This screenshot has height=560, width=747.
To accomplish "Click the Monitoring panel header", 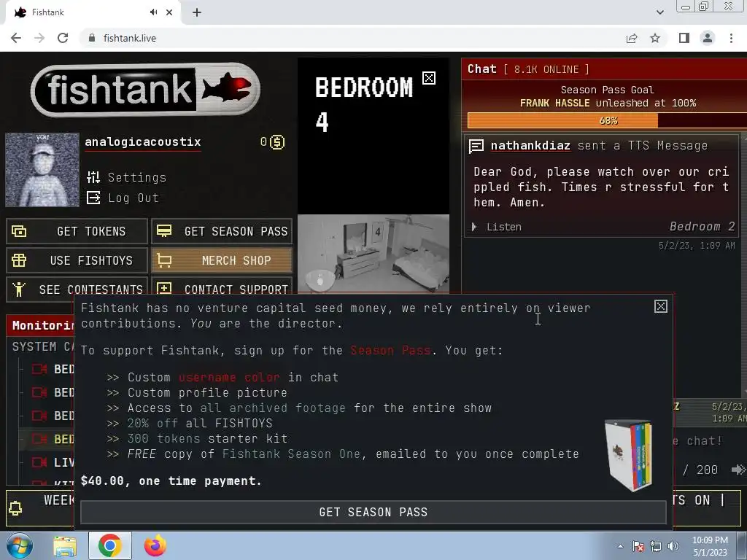I will (x=42, y=326).
